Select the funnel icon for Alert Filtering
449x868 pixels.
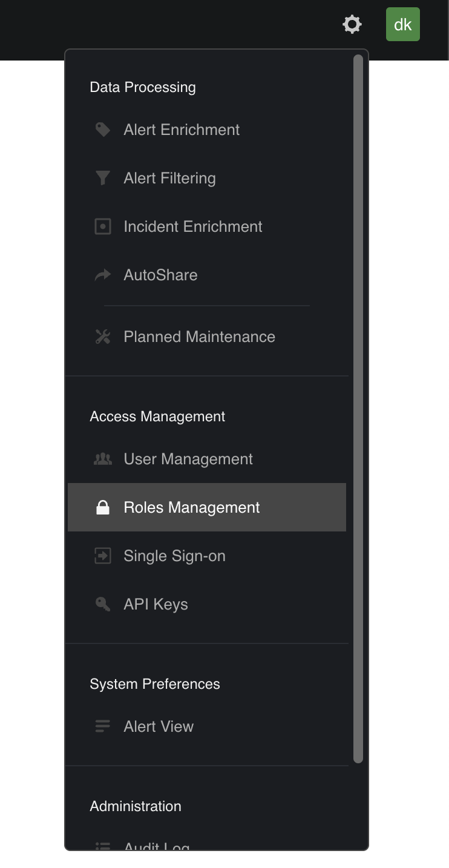pyautogui.click(x=102, y=177)
